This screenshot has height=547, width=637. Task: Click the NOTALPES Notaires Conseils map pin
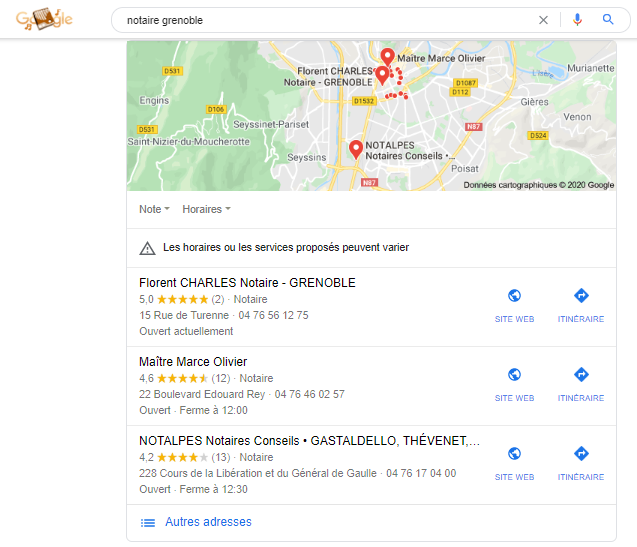click(356, 150)
